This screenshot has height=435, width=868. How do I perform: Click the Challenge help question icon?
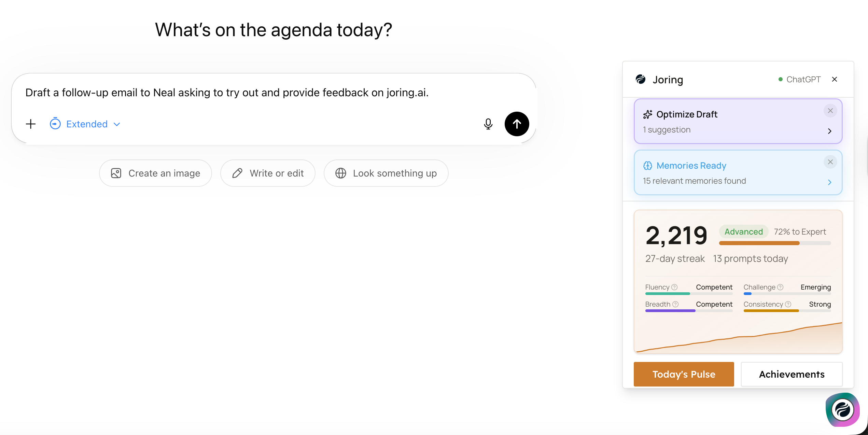pyautogui.click(x=780, y=287)
